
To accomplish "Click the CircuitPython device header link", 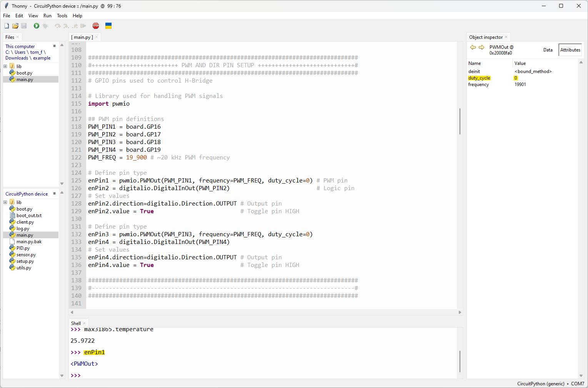I will click(x=27, y=194).
